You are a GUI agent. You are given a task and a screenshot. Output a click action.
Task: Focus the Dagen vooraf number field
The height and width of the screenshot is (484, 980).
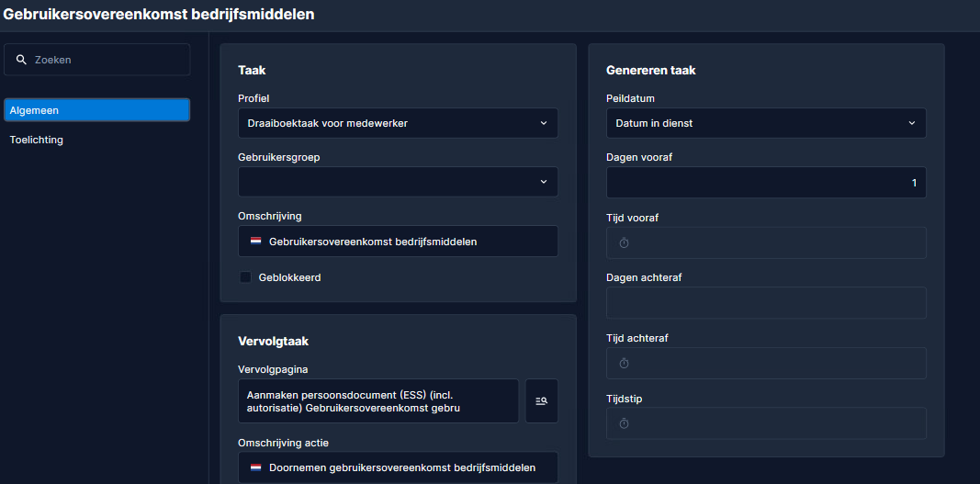tap(766, 183)
